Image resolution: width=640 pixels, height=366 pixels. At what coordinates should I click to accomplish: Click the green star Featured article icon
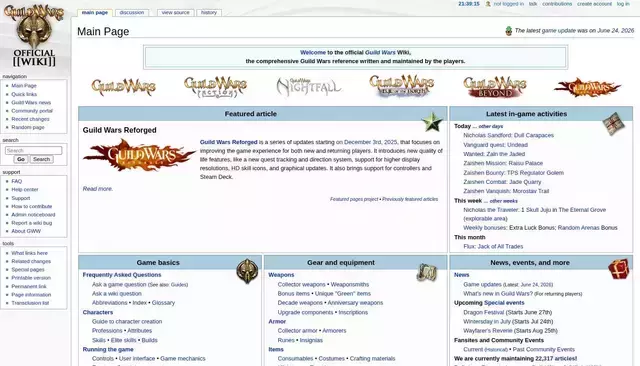click(x=432, y=122)
